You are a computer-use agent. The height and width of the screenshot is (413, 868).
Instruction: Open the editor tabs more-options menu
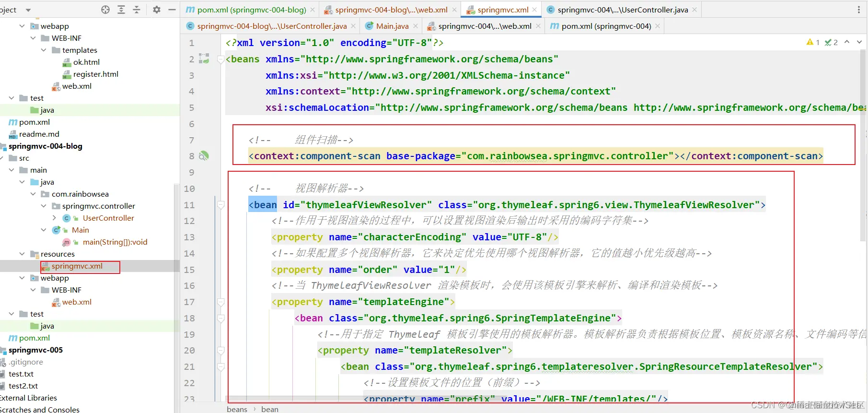pos(858,10)
